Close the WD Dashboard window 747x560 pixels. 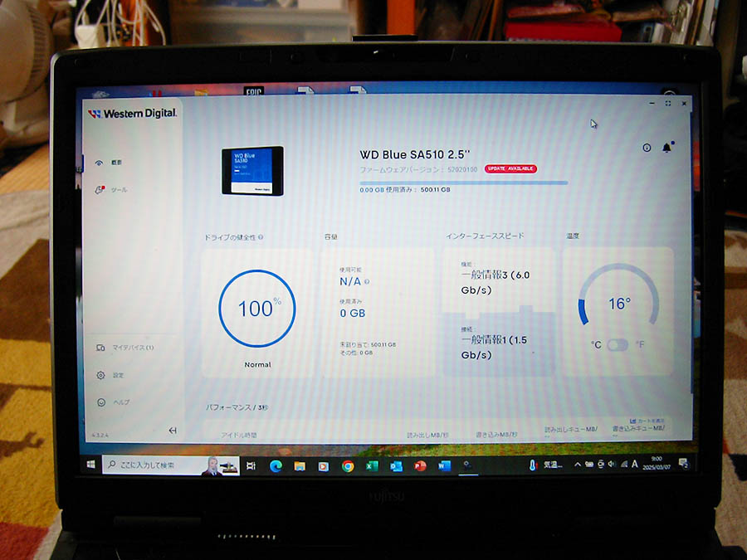coord(684,103)
